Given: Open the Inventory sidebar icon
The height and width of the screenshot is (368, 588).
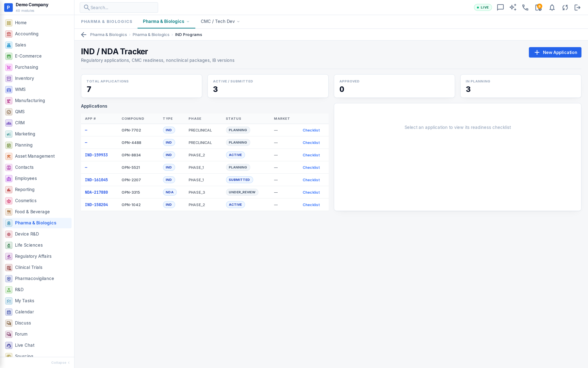Looking at the screenshot, I should 9,79.
